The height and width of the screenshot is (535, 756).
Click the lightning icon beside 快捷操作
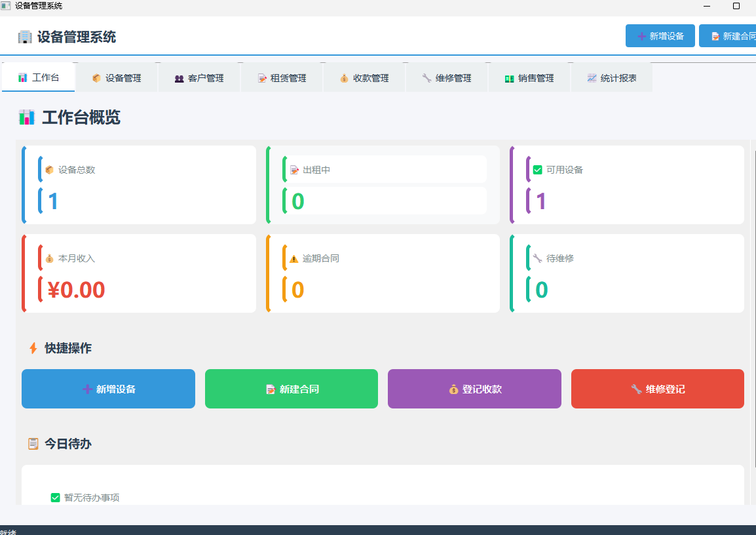click(33, 348)
